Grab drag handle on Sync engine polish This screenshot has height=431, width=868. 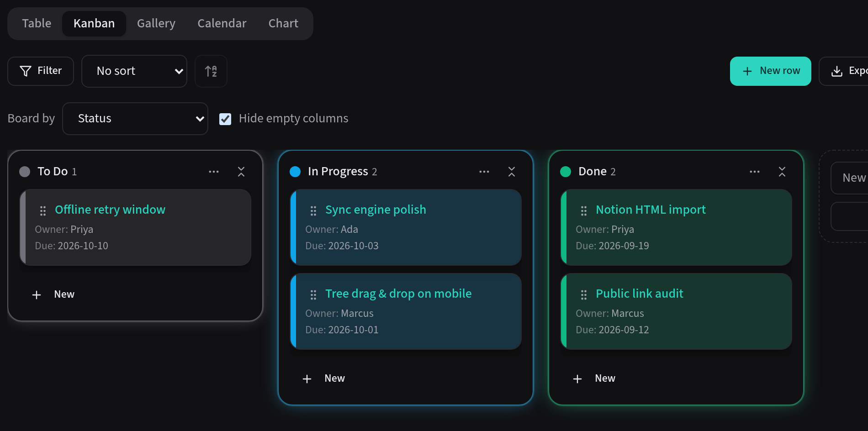point(313,210)
